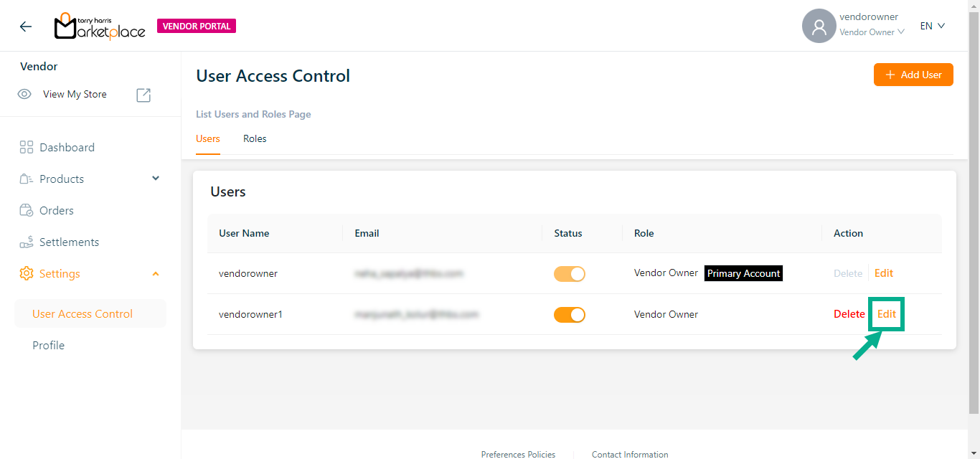Click the Add User button
The height and width of the screenshot is (459, 980).
pyautogui.click(x=913, y=75)
